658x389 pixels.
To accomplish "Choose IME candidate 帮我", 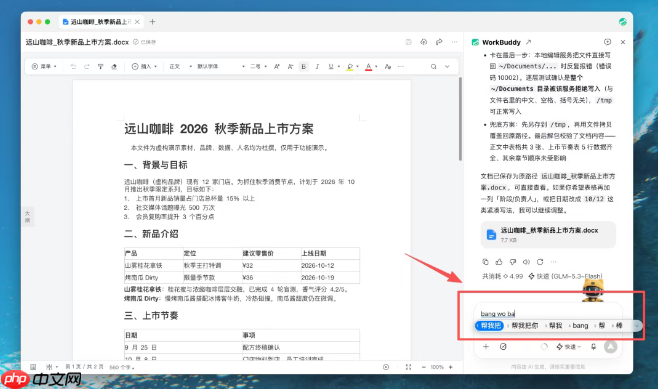I will [x=555, y=326].
